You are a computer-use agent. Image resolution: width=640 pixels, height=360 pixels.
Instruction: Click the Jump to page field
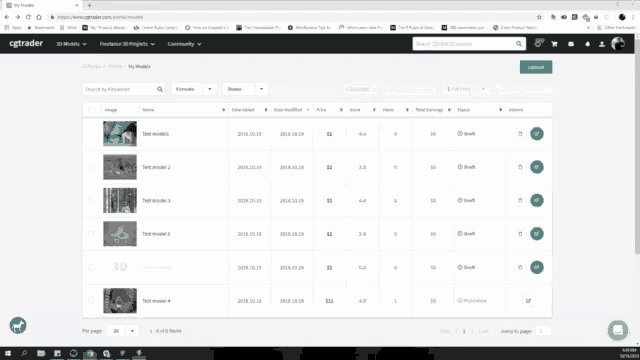pyautogui.click(x=544, y=331)
